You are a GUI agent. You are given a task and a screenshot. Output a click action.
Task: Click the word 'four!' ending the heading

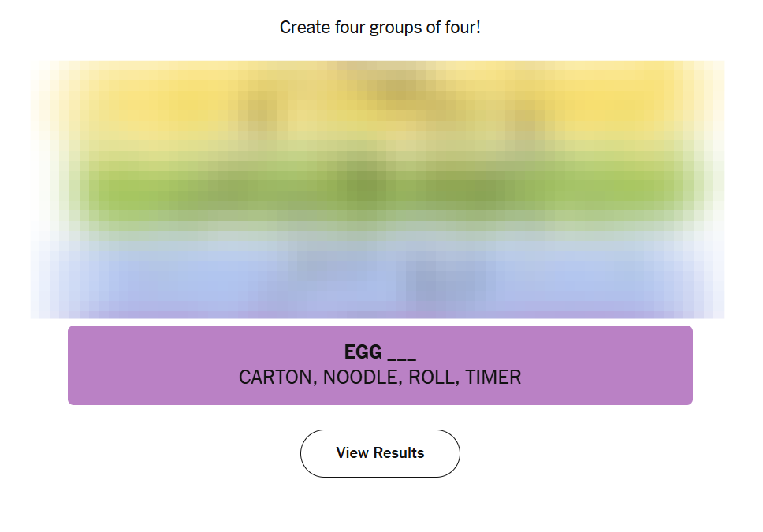point(463,28)
